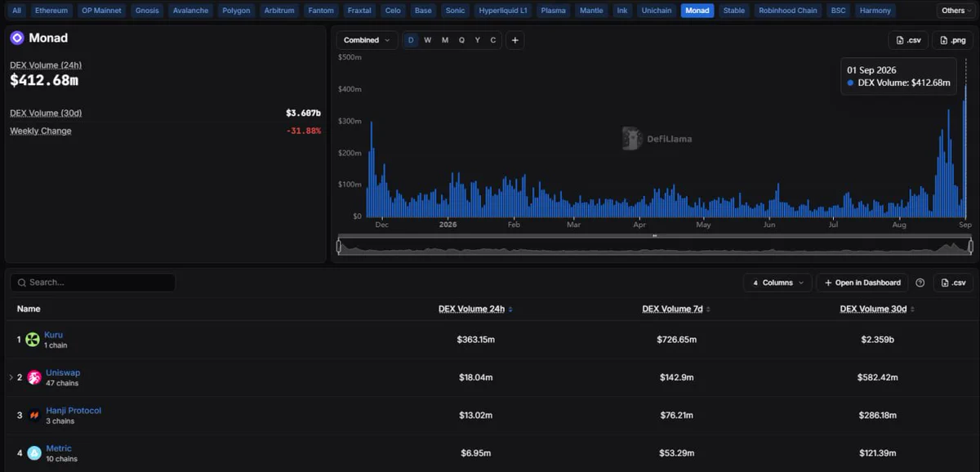980x472 pixels.
Task: Add a chart series with plus button
Action: (x=514, y=40)
